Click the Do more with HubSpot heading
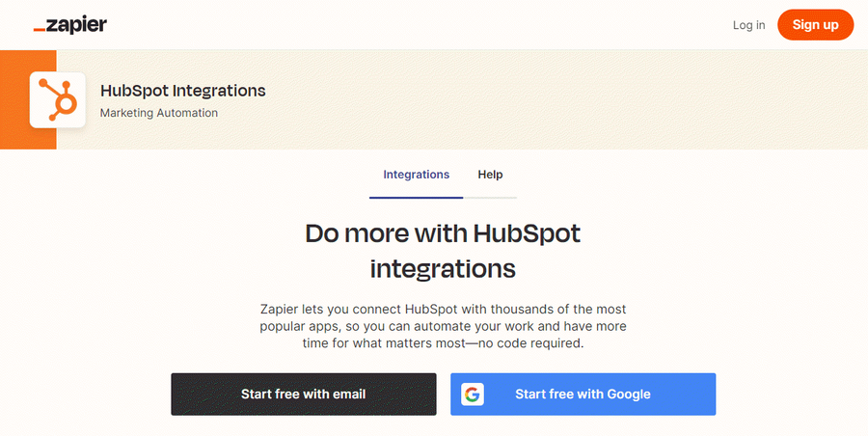Screen dimensions: 868x436 pyautogui.click(x=443, y=251)
